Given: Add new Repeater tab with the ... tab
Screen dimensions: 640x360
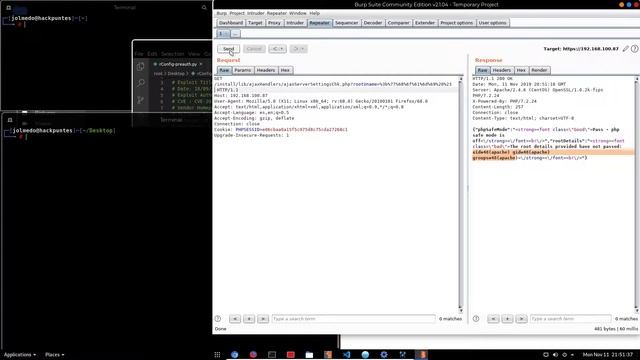Looking at the screenshot, I should 235,34.
